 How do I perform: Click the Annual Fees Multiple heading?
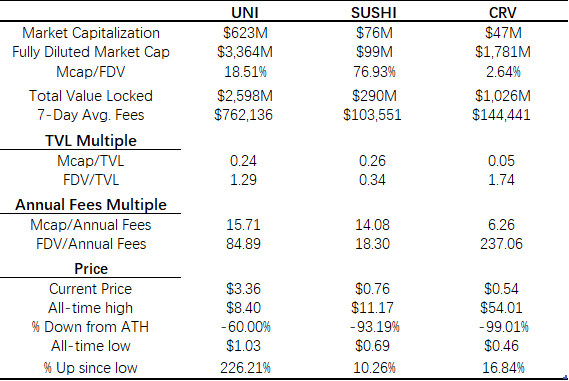tap(91, 205)
